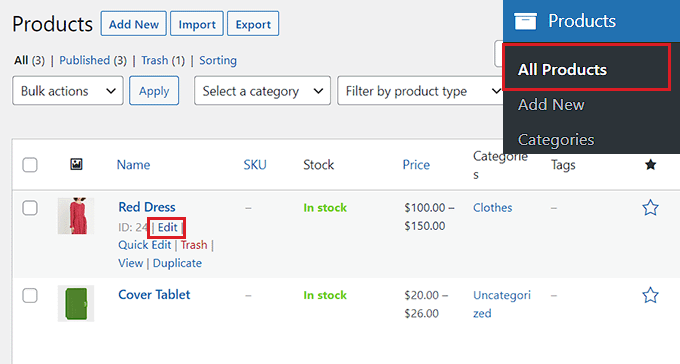
Task: Click the Export button
Action: tap(253, 24)
